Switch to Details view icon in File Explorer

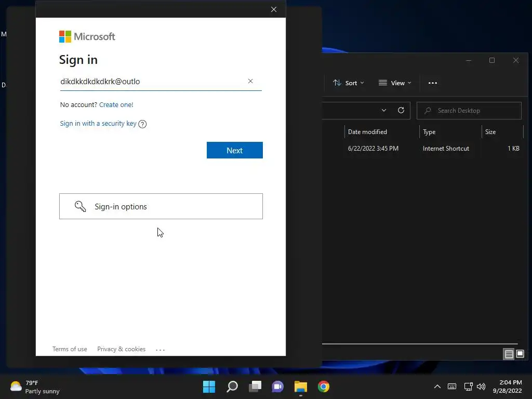pyautogui.click(x=509, y=354)
